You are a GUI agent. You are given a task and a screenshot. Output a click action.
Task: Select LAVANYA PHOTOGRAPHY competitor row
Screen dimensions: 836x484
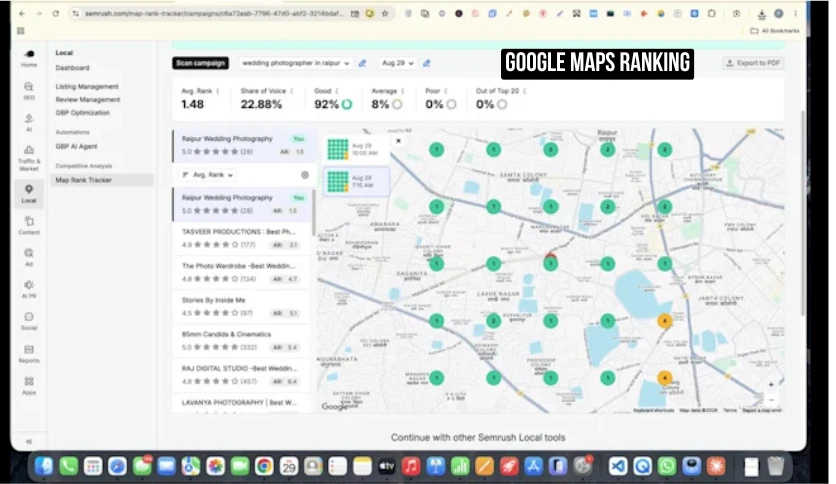coord(242,403)
